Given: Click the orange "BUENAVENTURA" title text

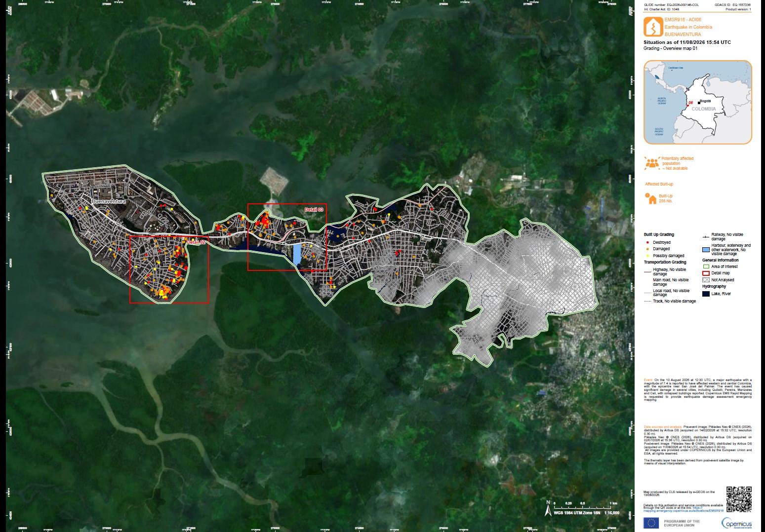Looking at the screenshot, I should (x=683, y=35).
